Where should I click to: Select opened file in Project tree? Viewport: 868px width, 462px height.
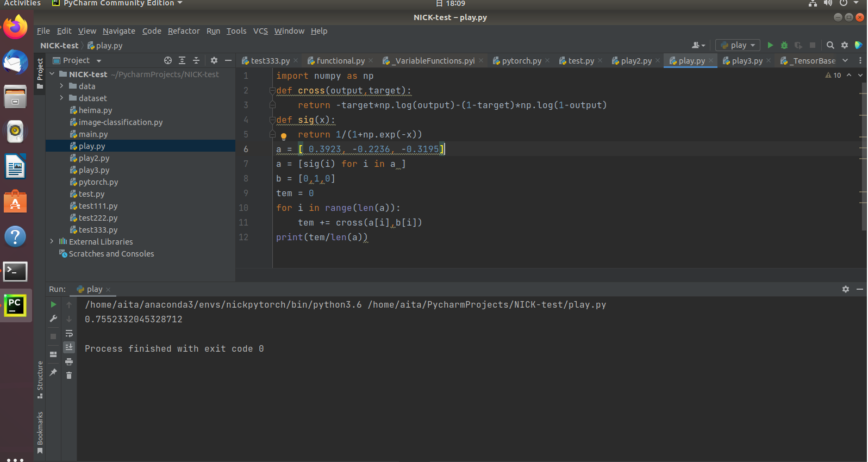(x=168, y=60)
